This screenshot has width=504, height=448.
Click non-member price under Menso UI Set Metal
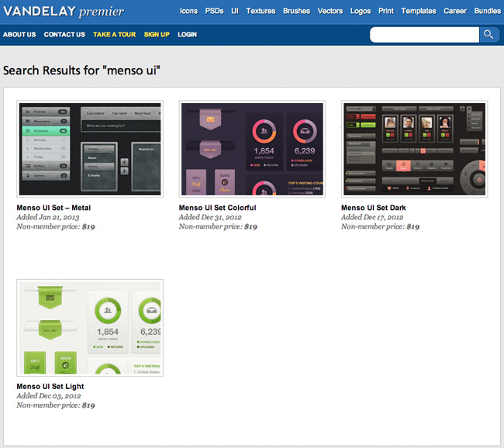click(x=56, y=226)
